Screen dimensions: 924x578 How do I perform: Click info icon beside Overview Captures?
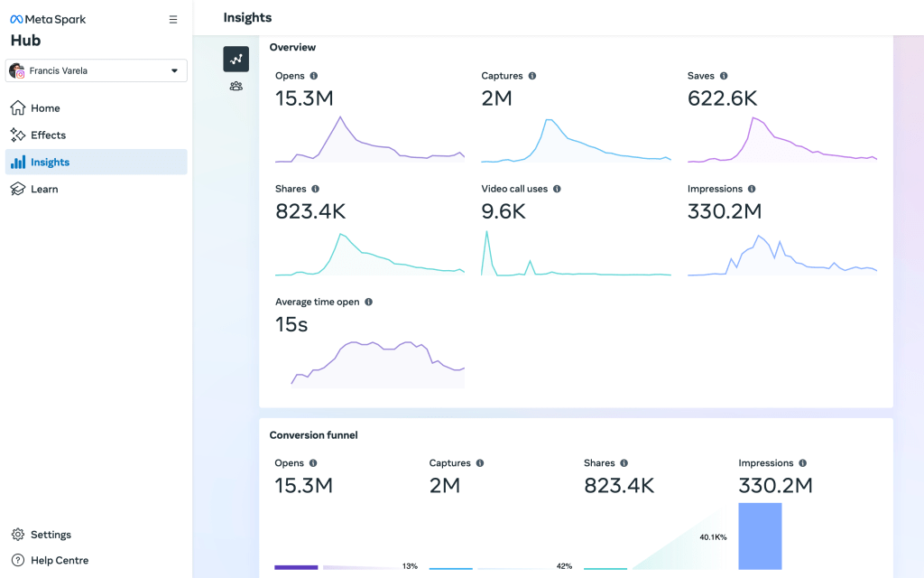tap(532, 76)
